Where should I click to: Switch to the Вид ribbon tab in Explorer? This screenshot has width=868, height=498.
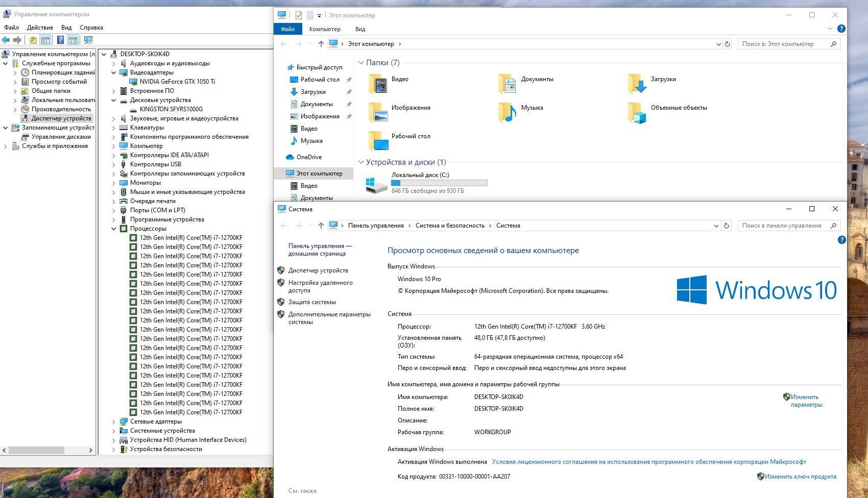click(360, 29)
